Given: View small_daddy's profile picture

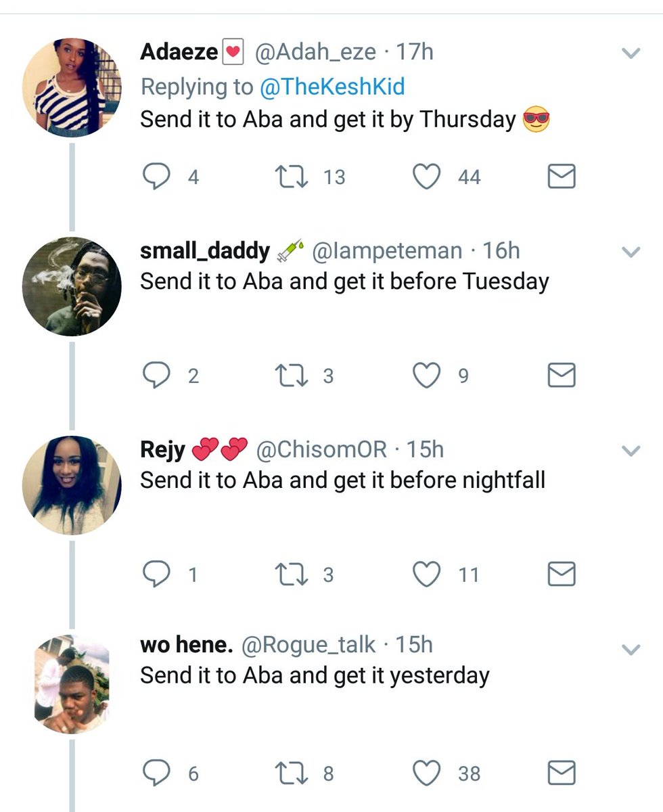Looking at the screenshot, I should pos(72,286).
